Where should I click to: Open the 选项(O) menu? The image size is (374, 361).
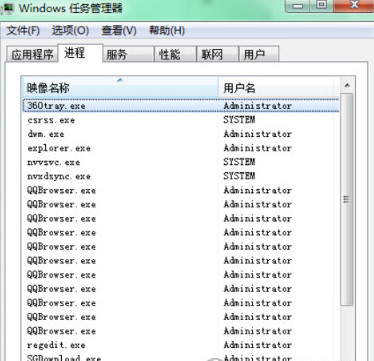tap(70, 31)
